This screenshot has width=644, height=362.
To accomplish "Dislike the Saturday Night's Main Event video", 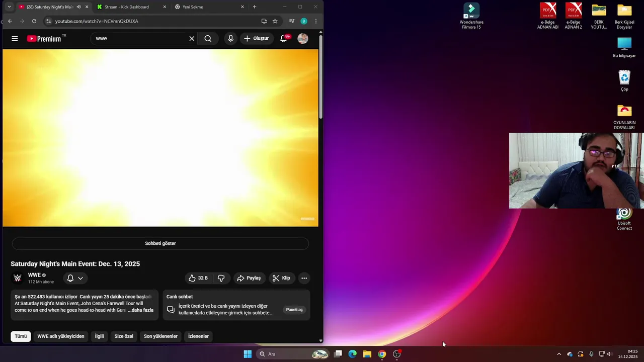I will [221, 278].
